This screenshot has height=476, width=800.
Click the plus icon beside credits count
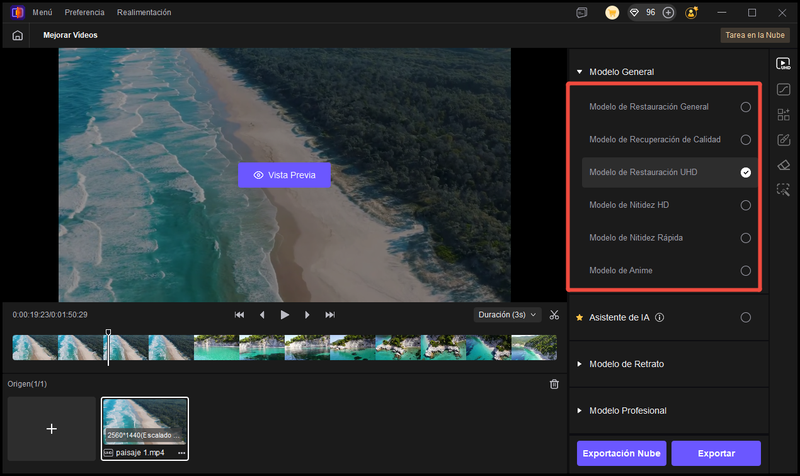pyautogui.click(x=668, y=12)
